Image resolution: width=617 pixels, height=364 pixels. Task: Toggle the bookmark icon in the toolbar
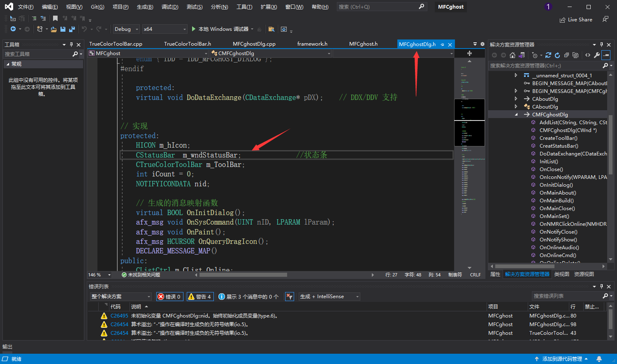coord(55,19)
